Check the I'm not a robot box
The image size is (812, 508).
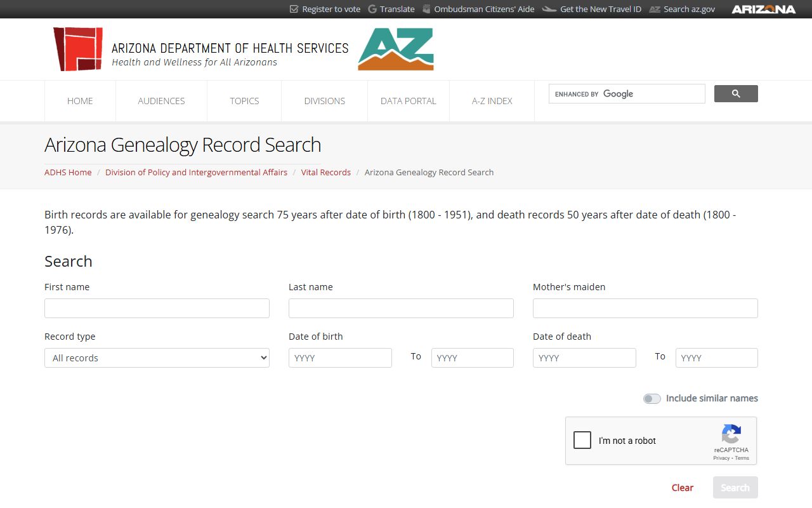coord(582,440)
